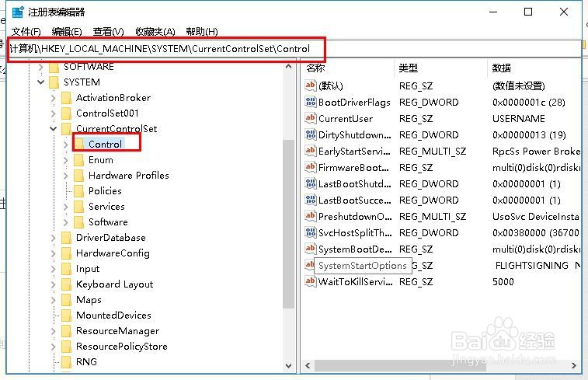This screenshot has height=380, width=588.
Task: Select the Maps tree item
Action: (89, 300)
